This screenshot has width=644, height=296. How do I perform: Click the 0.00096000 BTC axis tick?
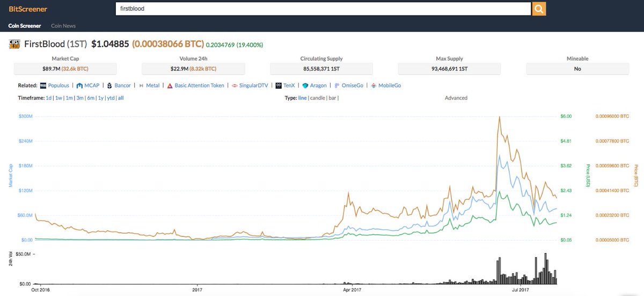coord(612,116)
